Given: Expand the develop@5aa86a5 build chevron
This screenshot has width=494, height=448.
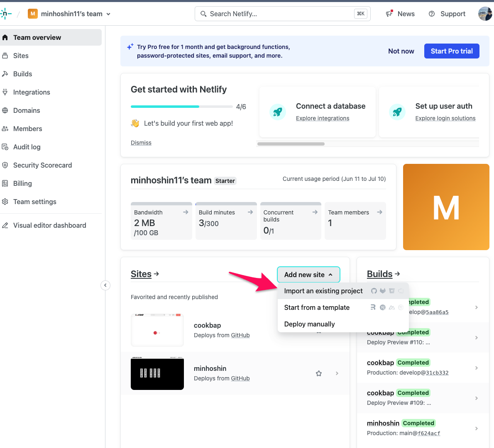Looking at the screenshot, I should 477,307.
